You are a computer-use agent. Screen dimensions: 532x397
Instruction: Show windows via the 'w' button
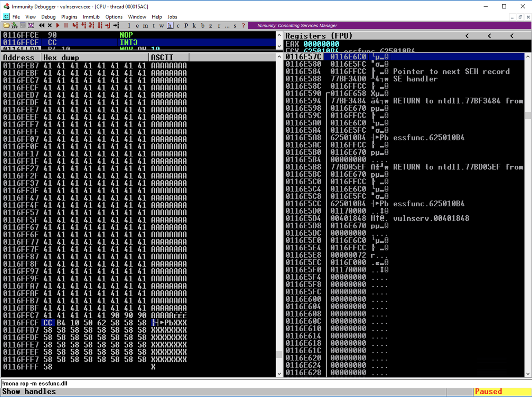coord(162,25)
